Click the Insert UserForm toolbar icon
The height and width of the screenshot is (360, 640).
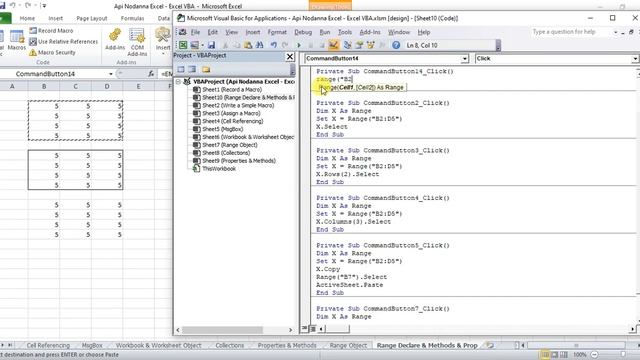194,45
